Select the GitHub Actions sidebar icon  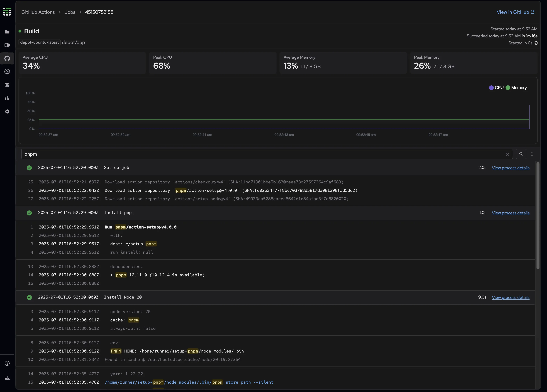click(7, 58)
